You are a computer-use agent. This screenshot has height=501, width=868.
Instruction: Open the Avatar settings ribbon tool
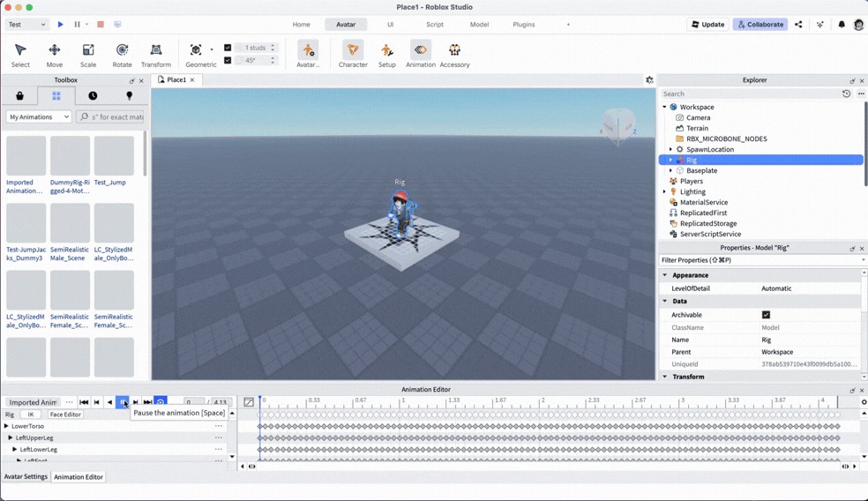coord(308,56)
